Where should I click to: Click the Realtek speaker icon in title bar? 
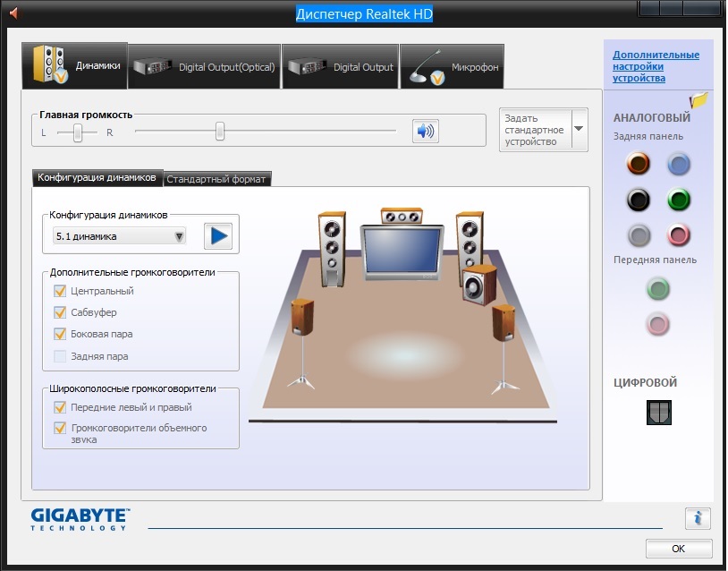[x=14, y=13]
